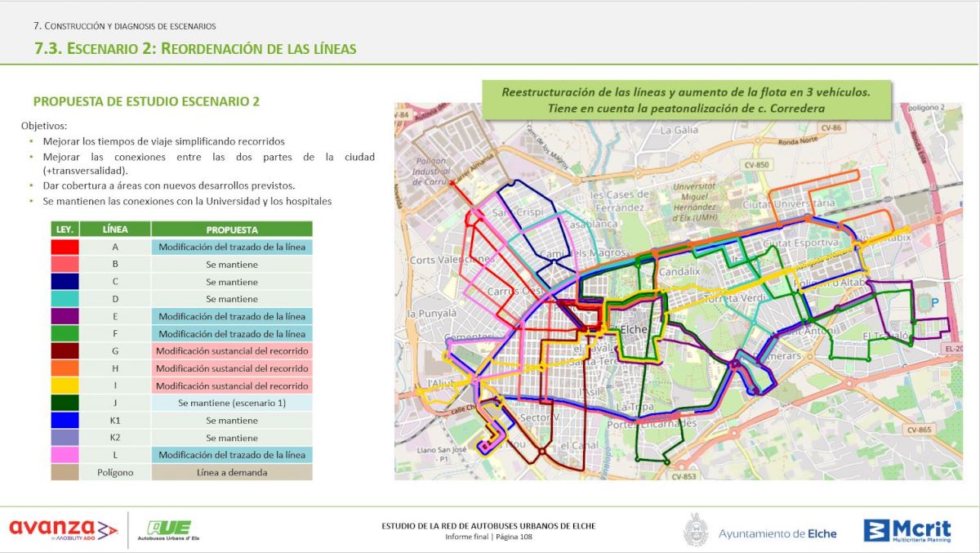The height and width of the screenshot is (553, 980).
Task: Click 'Se mantiene (escenario 1)' for line J
Action: [x=232, y=403]
